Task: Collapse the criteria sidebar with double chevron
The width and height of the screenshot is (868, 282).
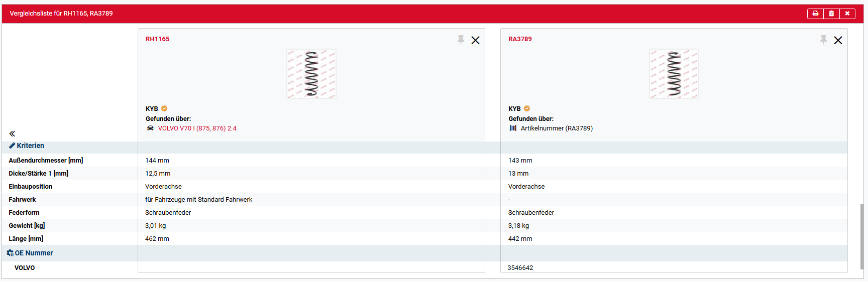Action: point(12,133)
